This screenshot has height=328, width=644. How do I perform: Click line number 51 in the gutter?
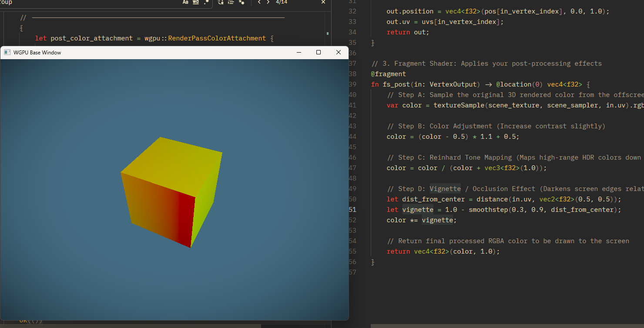[x=352, y=210]
